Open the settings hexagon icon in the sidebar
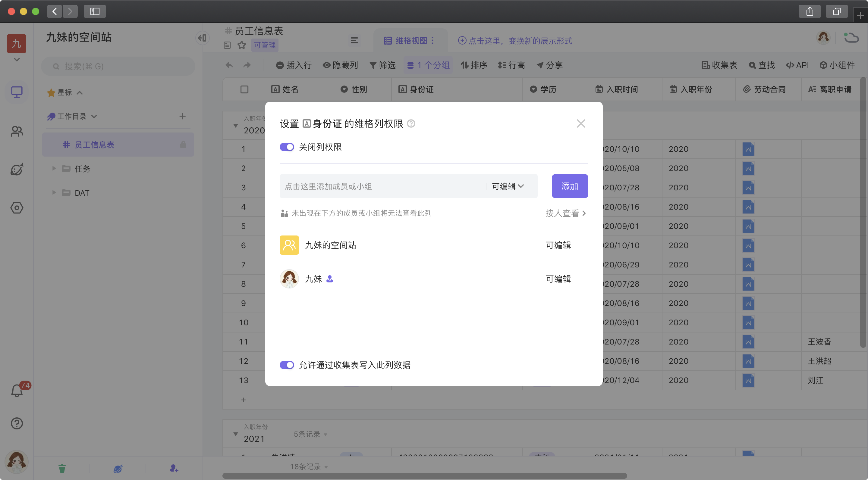This screenshot has width=868, height=480. 17,208
